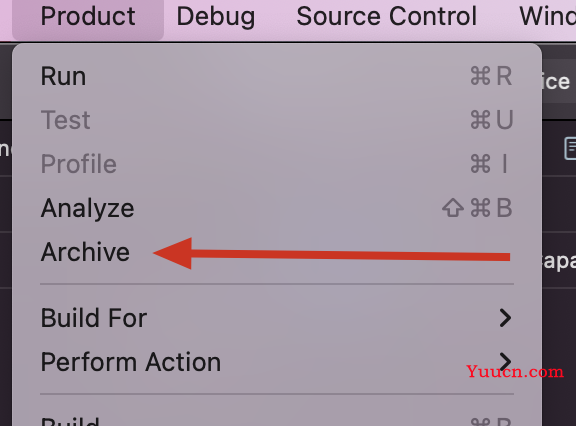Click the partially hidden 'apa' label at right

click(x=559, y=261)
